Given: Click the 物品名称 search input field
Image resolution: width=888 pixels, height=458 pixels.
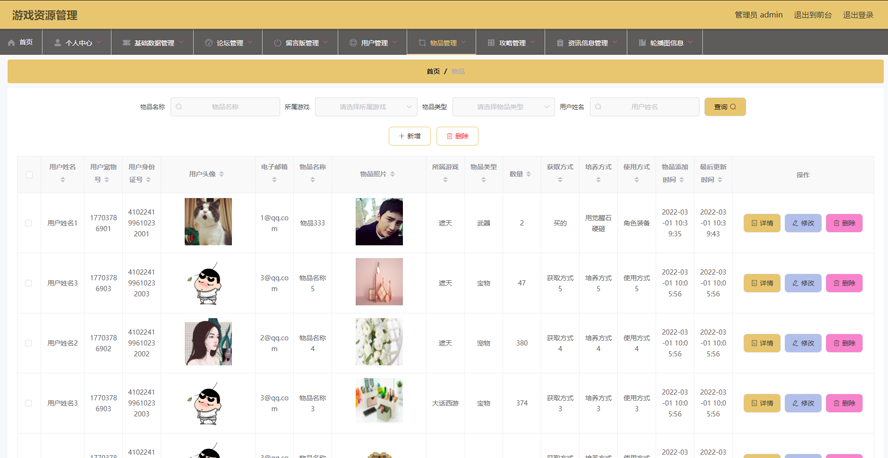Looking at the screenshot, I should (x=225, y=106).
